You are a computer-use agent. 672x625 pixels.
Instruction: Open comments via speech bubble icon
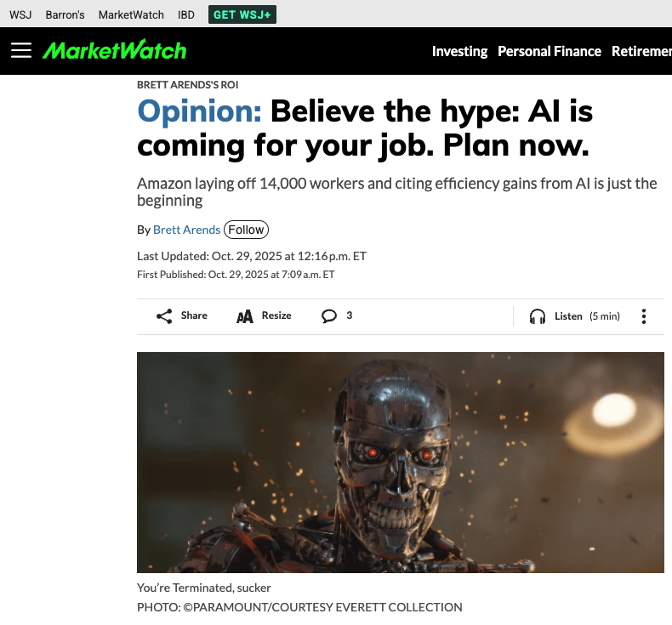click(x=329, y=316)
